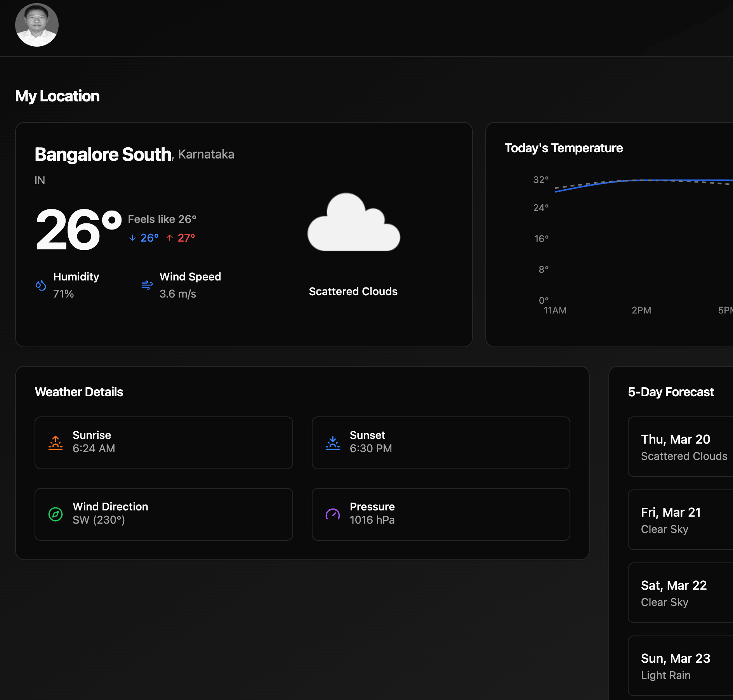Click the red up-arrow maximum temperature icon

[170, 238]
